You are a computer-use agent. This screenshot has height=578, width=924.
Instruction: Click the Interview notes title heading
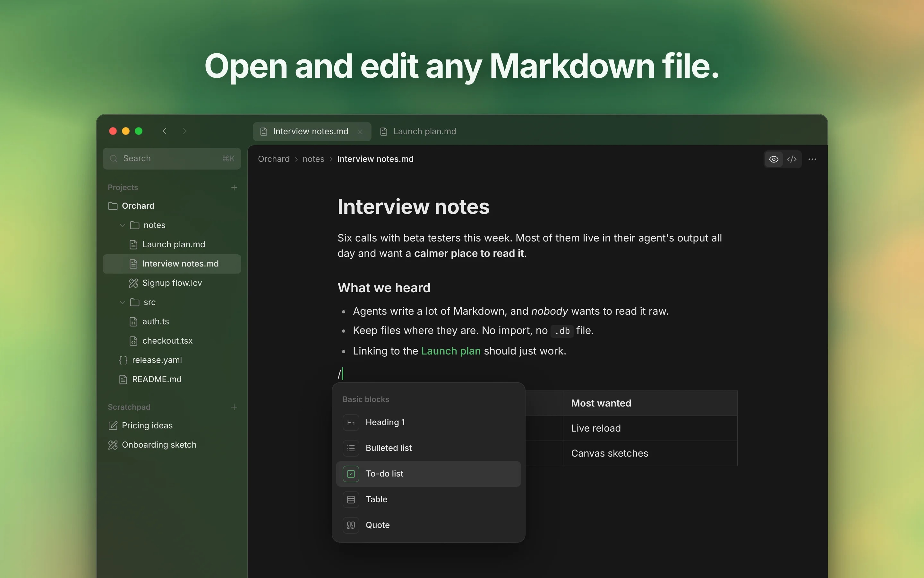tap(413, 207)
